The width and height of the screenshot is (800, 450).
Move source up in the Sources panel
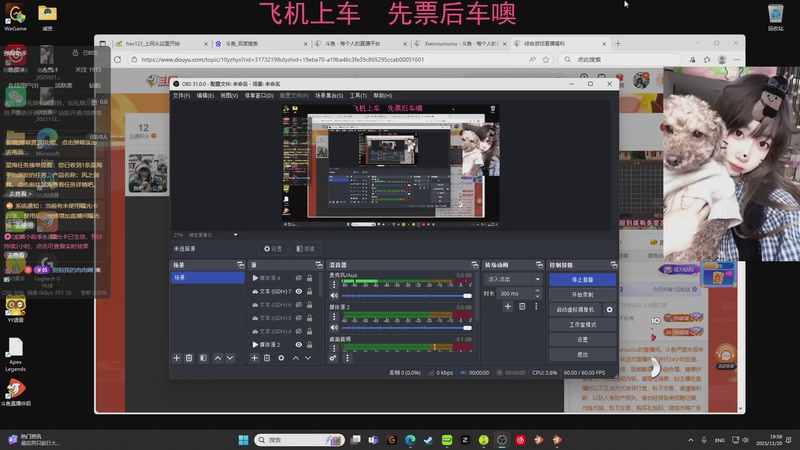pyautogui.click(x=295, y=358)
